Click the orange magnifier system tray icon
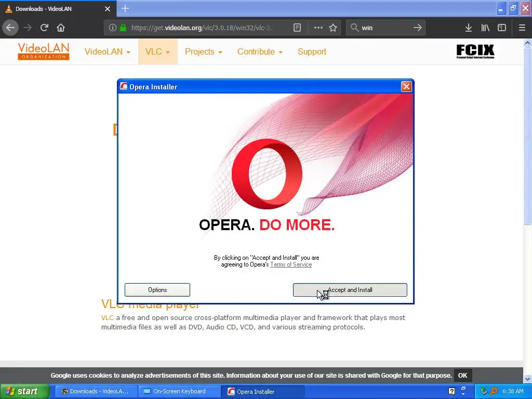 tap(494, 391)
